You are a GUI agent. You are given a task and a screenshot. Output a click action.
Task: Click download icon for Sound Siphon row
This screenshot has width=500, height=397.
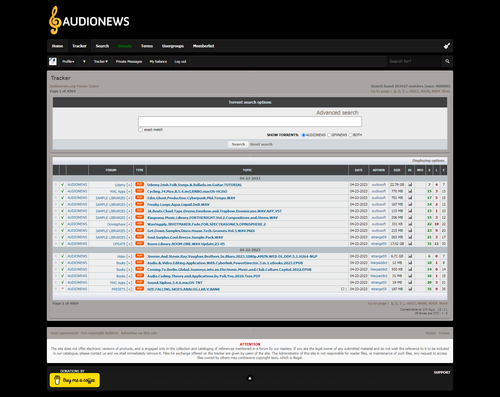410,282
